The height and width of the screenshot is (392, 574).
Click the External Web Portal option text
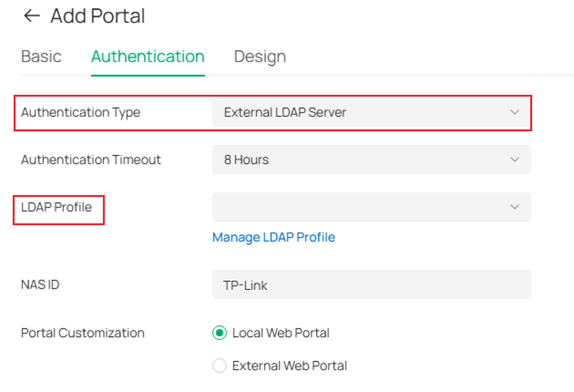click(289, 365)
